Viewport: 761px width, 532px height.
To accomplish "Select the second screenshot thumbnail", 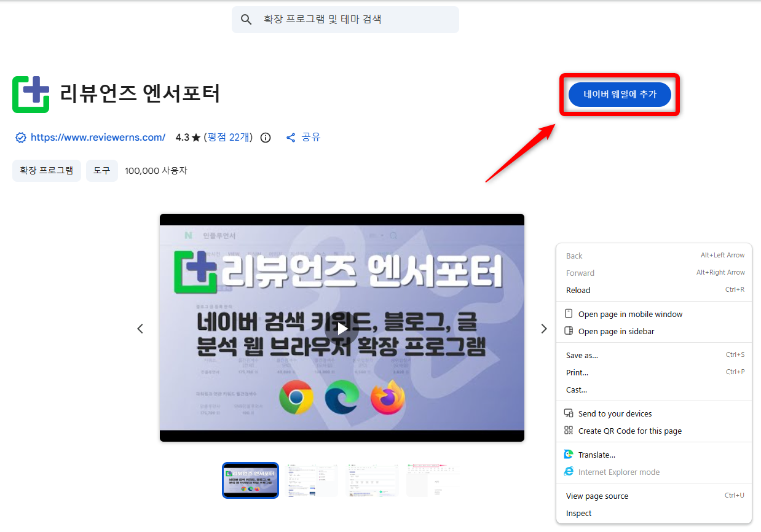I will (312, 480).
